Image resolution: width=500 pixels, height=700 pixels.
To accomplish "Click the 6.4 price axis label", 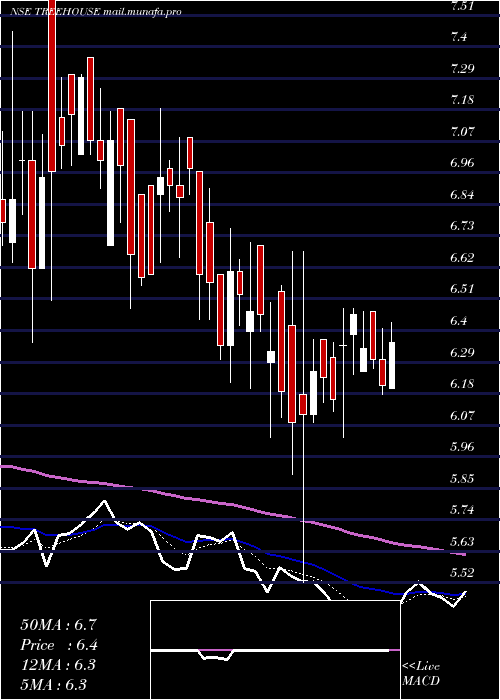I will click(x=461, y=321).
